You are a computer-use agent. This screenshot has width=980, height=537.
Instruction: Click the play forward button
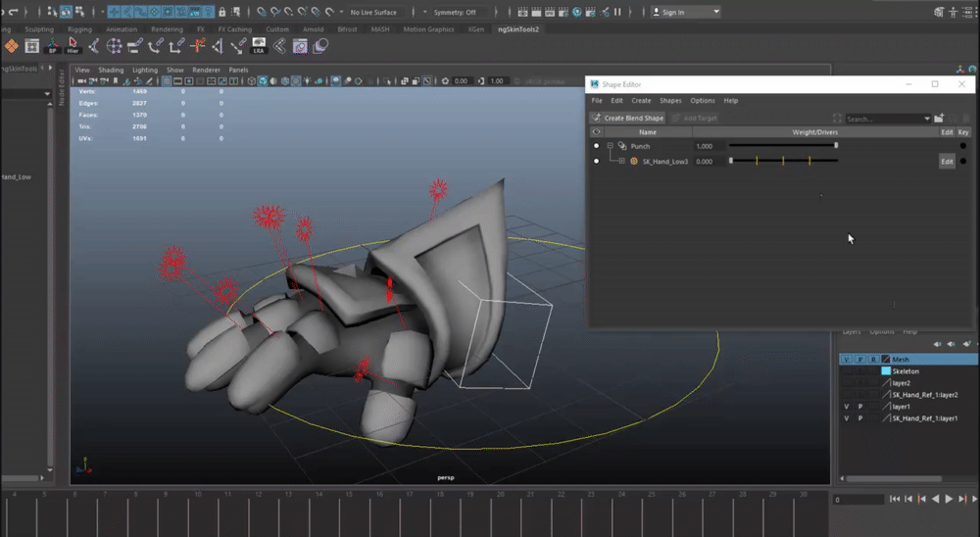pos(949,499)
